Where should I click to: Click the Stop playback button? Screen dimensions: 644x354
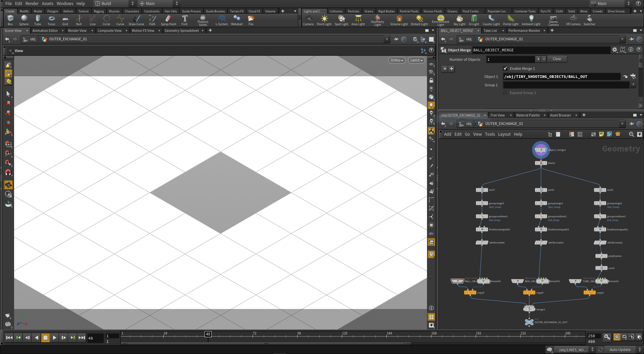(45, 338)
